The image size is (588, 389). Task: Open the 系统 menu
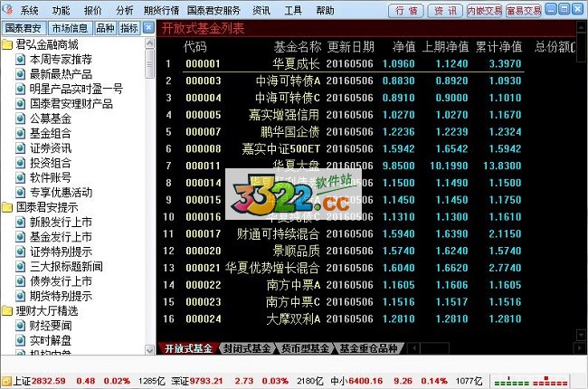[x=29, y=11]
